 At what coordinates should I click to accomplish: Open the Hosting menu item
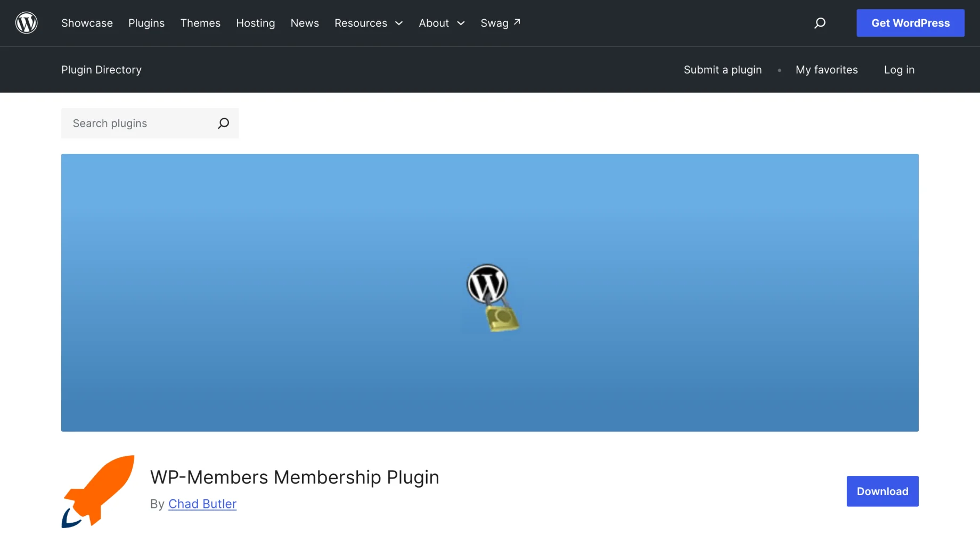tap(256, 23)
